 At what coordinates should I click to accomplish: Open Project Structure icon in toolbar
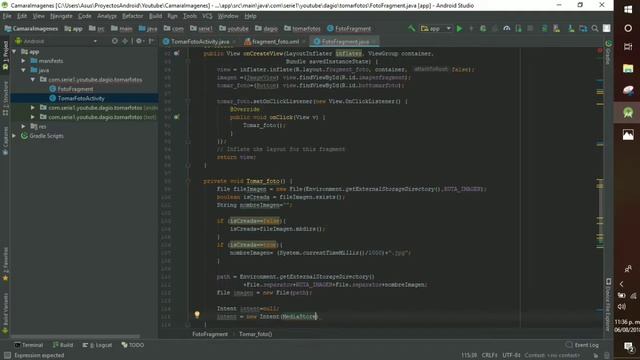[x=583, y=29]
